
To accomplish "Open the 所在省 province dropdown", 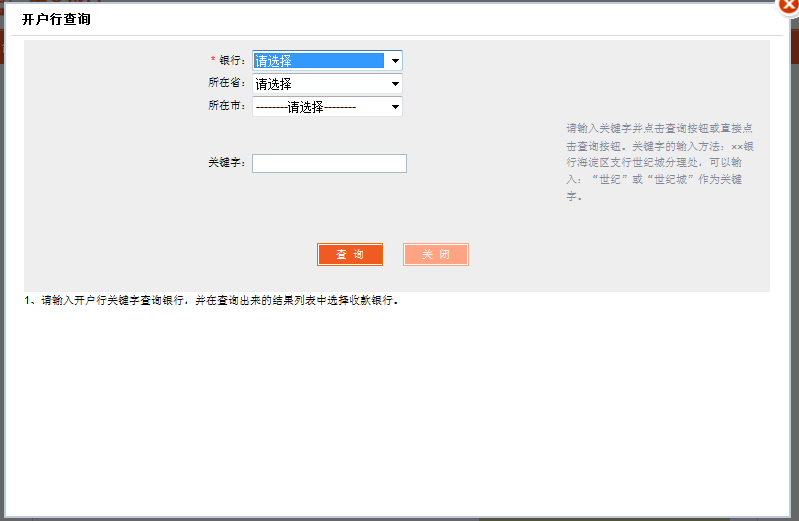I will (x=319, y=84).
